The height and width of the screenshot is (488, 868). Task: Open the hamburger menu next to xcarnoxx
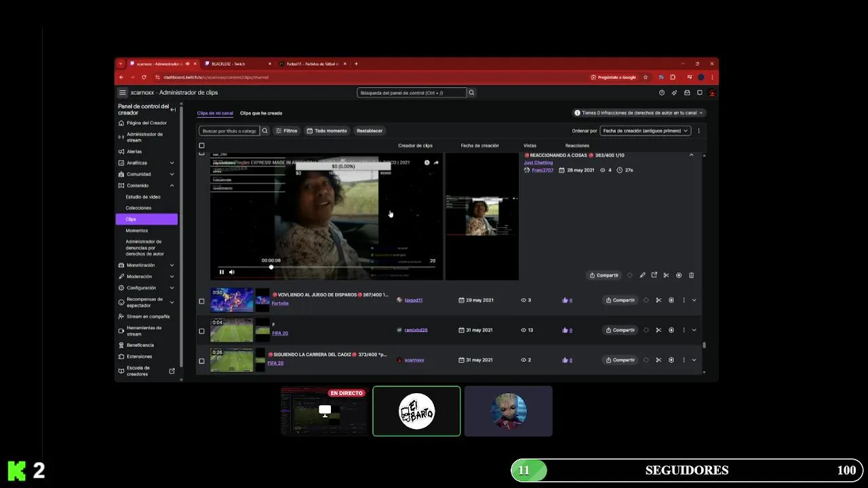[x=123, y=93]
